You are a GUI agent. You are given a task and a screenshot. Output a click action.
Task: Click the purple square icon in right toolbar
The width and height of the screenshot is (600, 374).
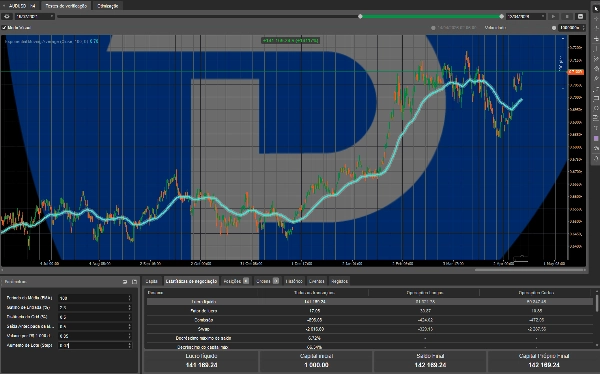[x=596, y=138]
